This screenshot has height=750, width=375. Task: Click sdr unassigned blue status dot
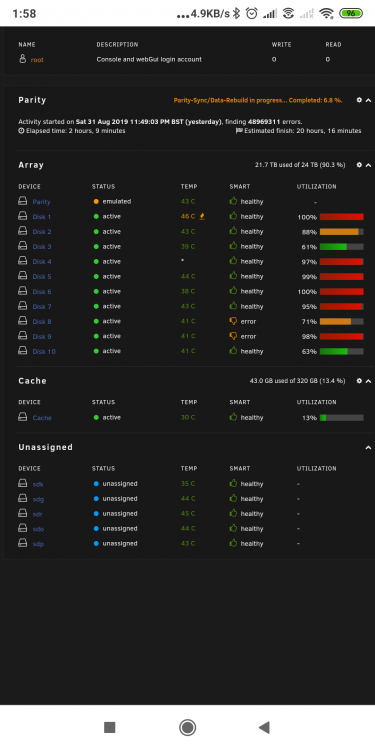coord(96,514)
